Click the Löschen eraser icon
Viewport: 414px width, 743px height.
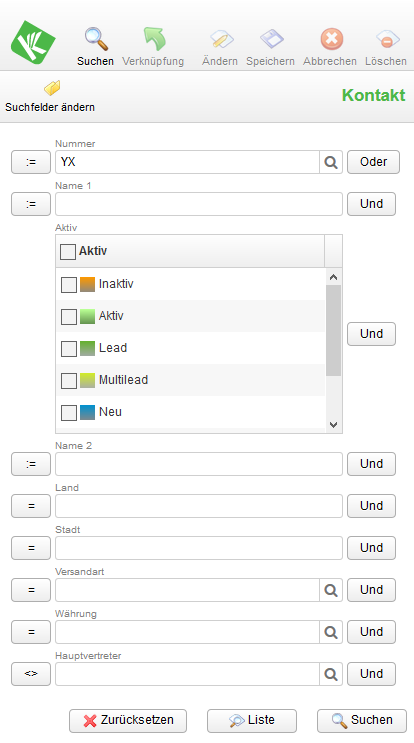387,39
